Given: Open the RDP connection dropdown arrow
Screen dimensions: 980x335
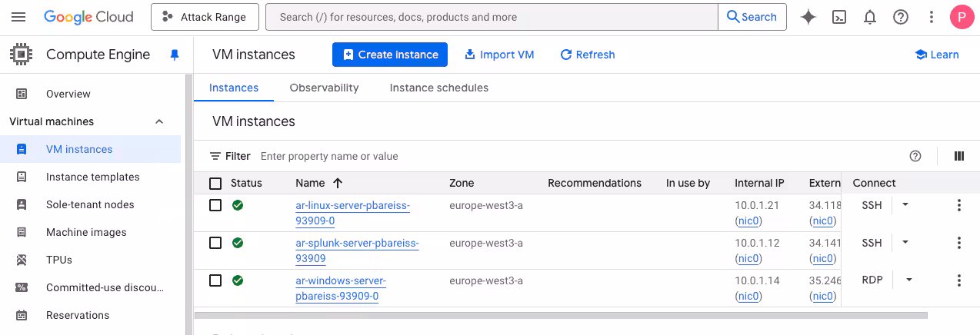Looking at the screenshot, I should (909, 280).
